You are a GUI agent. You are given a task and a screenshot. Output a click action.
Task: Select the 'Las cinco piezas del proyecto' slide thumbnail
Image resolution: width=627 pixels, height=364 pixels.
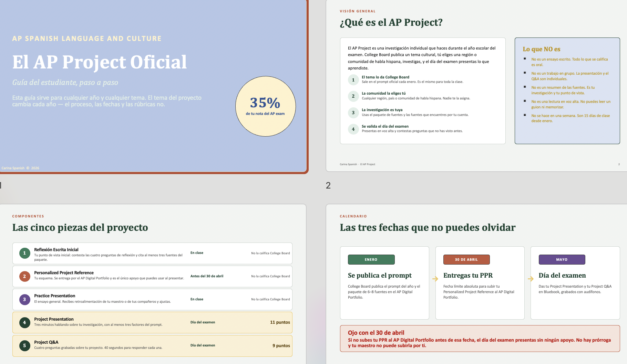pyautogui.click(x=153, y=284)
